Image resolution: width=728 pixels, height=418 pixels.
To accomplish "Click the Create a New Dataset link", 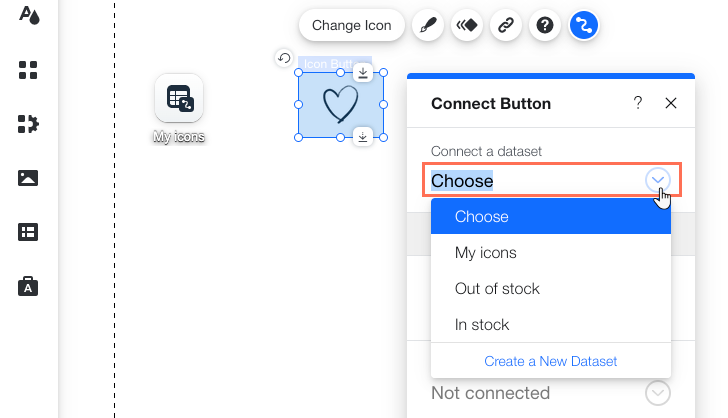I will [x=551, y=361].
